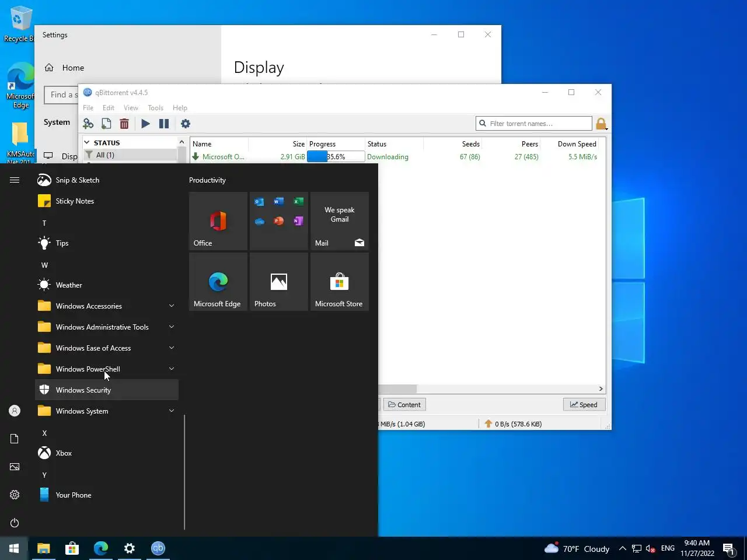Click the add torrent link icon in qBittorrent
The image size is (747, 560).
[x=88, y=124]
